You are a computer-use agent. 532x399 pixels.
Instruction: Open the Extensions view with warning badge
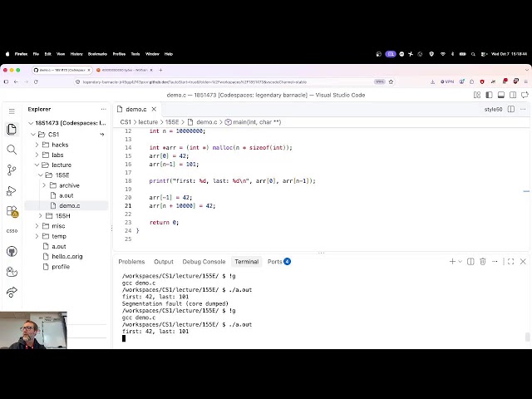click(x=12, y=211)
